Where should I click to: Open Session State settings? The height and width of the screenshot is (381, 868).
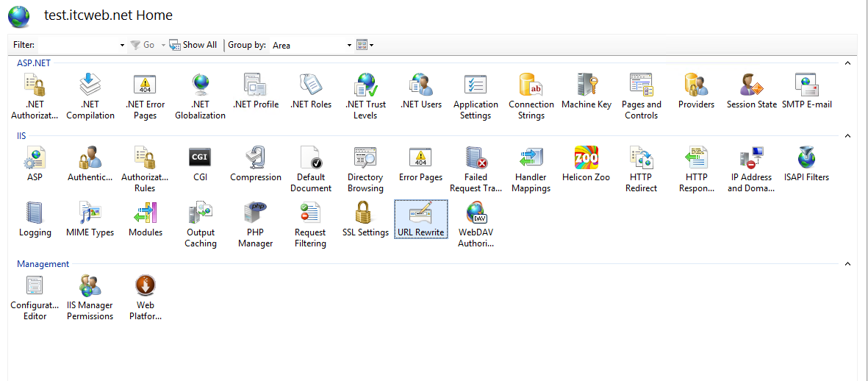pos(752,91)
